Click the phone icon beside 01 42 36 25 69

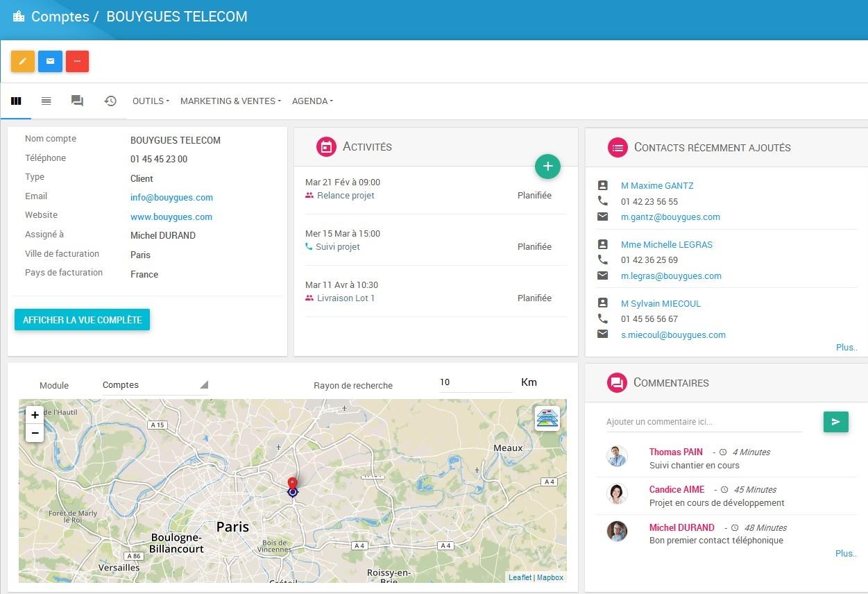pyautogui.click(x=602, y=260)
